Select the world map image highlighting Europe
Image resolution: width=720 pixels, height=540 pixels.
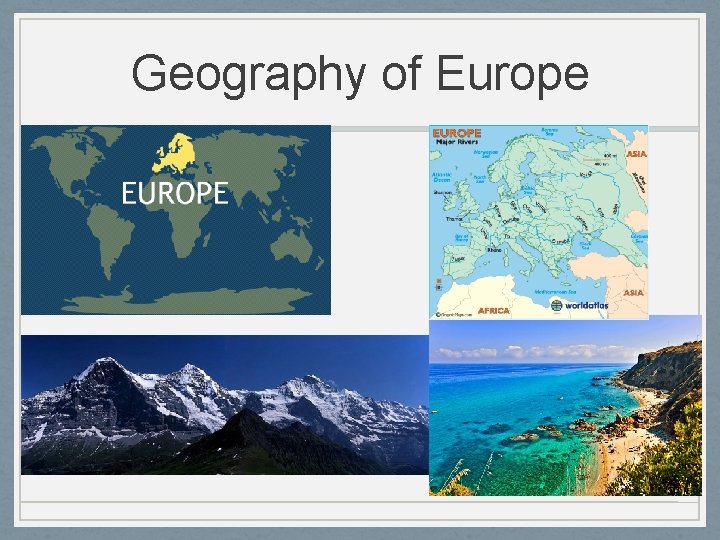(x=176, y=220)
